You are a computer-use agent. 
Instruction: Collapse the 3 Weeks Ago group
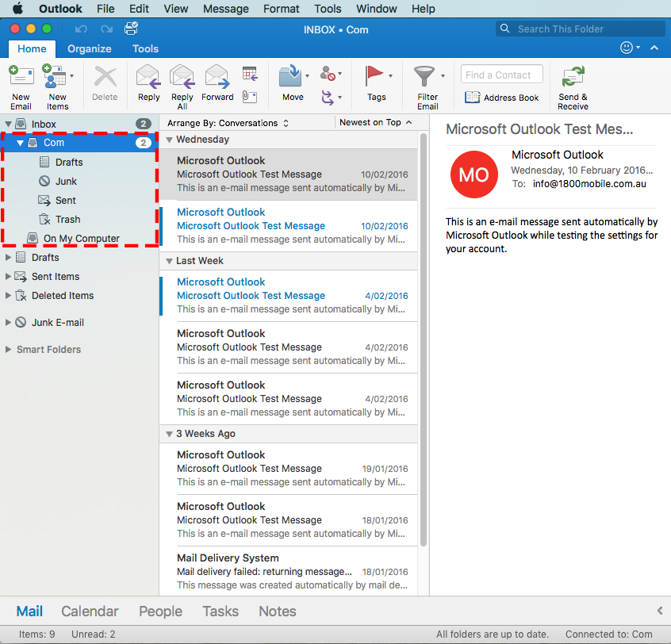click(x=170, y=434)
